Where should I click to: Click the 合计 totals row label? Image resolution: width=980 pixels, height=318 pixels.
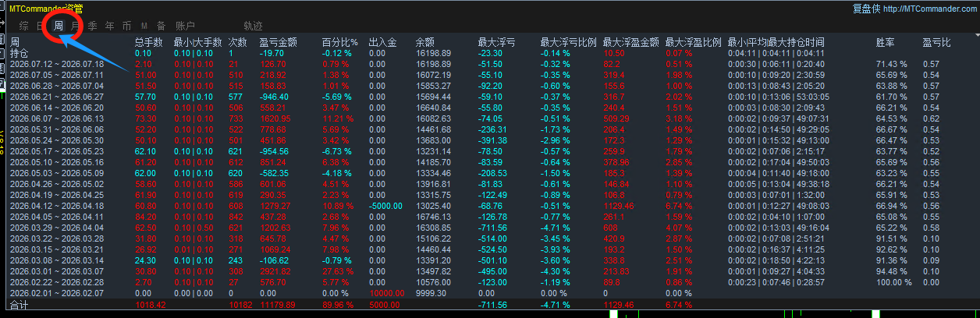[19, 304]
